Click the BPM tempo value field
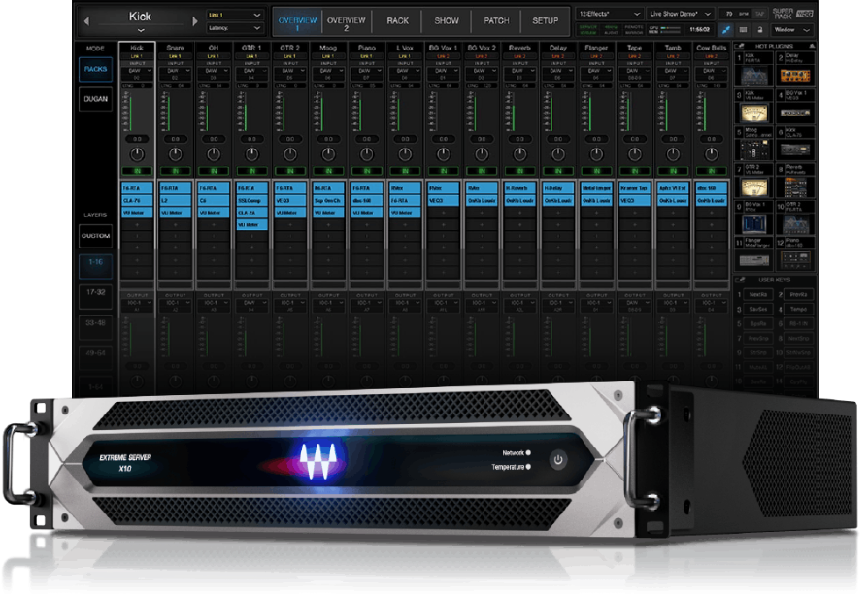Screen dimensions: 868x596 (x=734, y=14)
